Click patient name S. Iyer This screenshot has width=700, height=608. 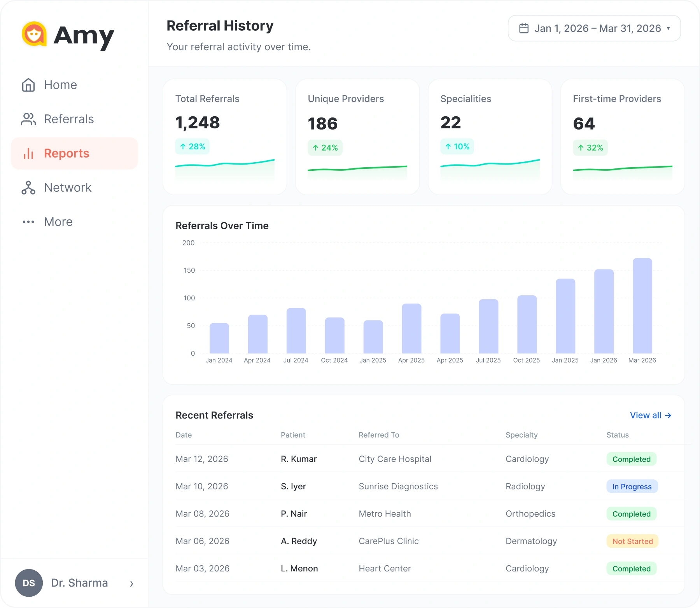click(294, 486)
